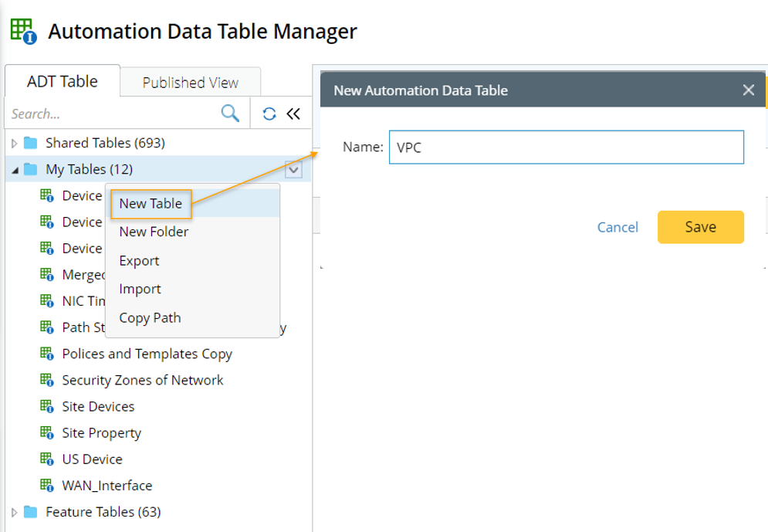Open the My Tables dropdown arrow
768x532 pixels.
pyautogui.click(x=293, y=169)
